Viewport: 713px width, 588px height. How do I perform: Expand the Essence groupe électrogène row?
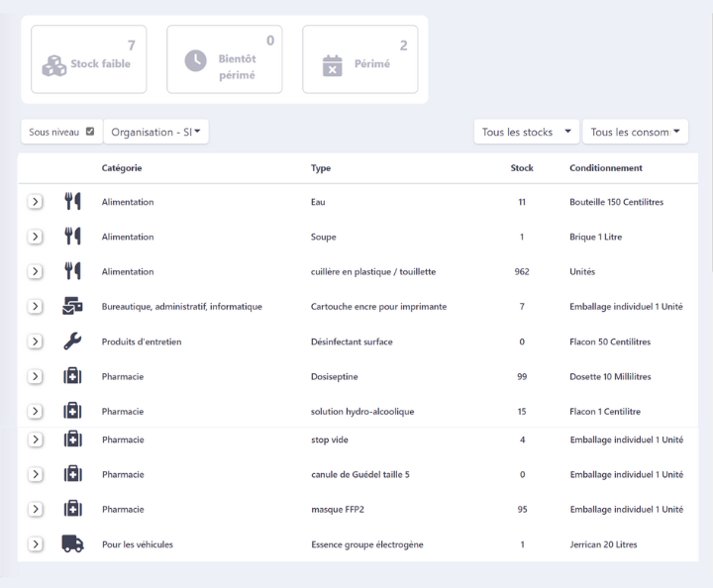tap(36, 543)
